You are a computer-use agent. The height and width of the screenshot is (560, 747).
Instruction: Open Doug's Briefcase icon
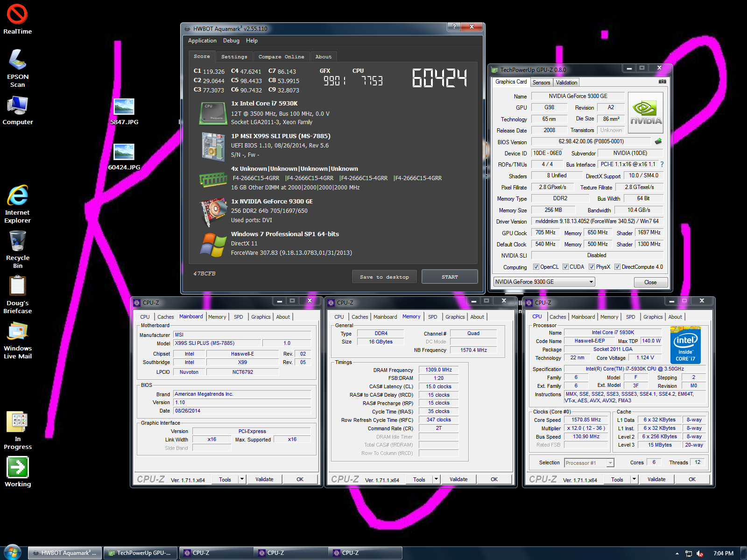tap(17, 295)
